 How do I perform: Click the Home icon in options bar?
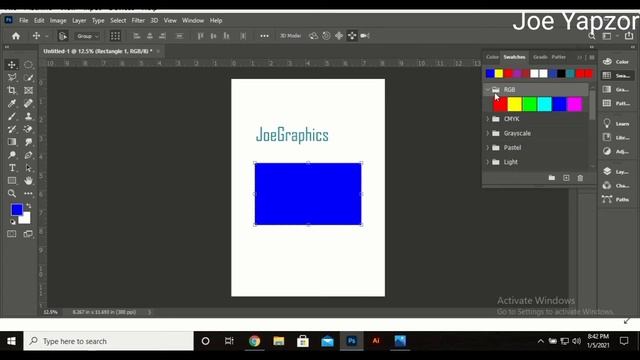pos(16,36)
